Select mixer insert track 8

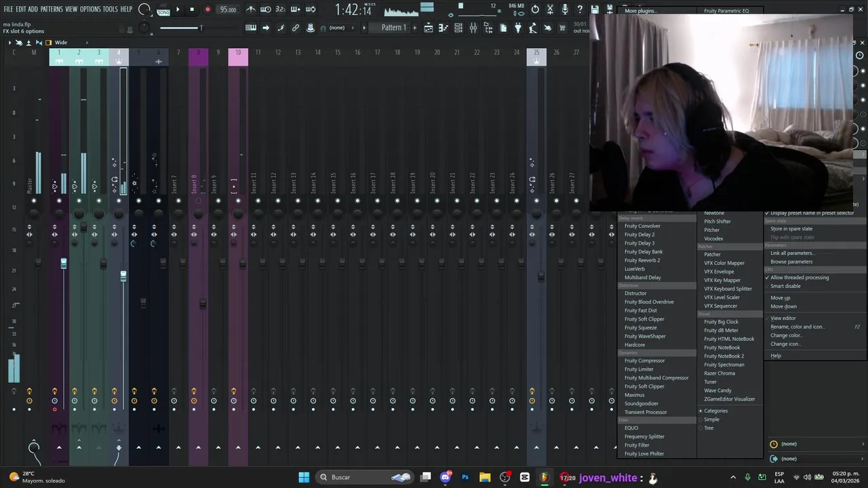[198, 57]
